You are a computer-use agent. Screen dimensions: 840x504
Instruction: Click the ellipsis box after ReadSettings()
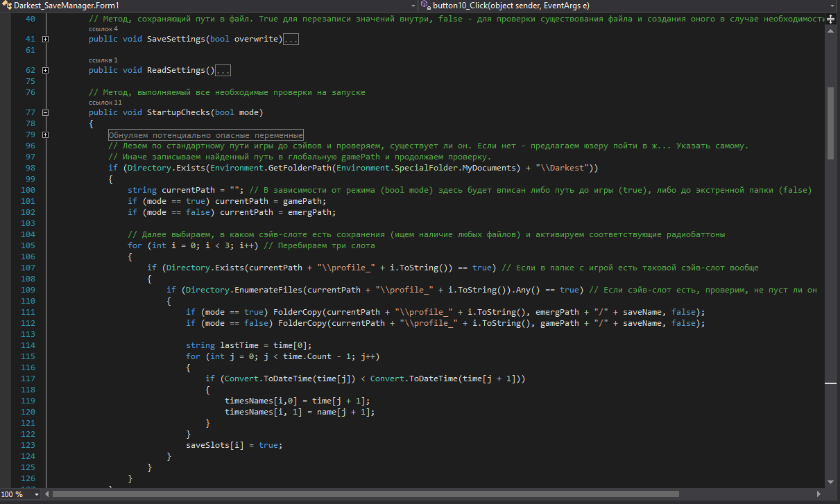click(x=223, y=70)
